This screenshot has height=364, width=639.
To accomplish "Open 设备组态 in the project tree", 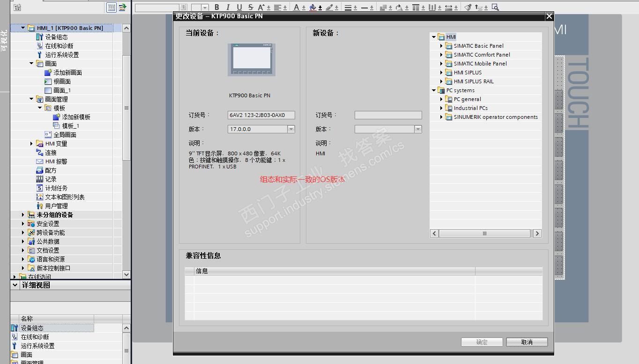I will coord(56,37).
